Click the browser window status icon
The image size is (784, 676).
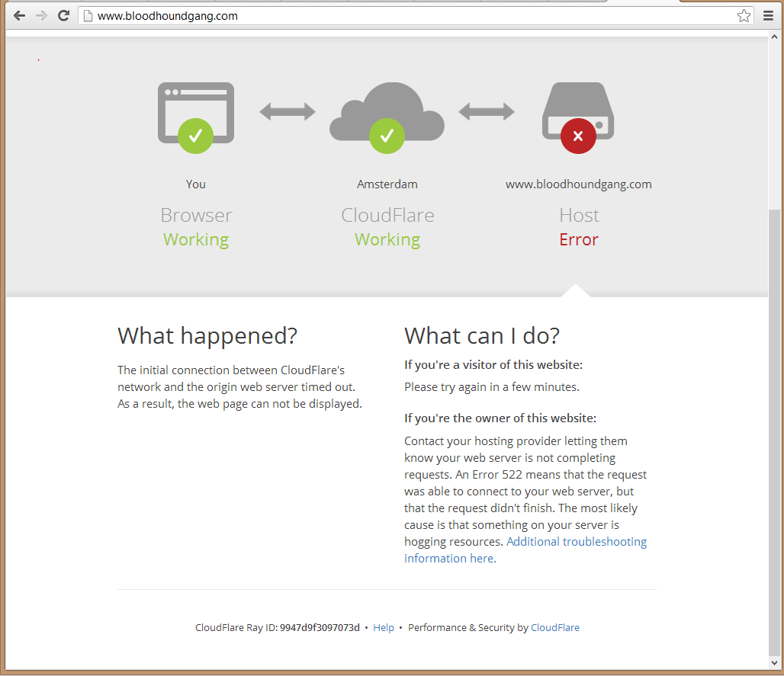[x=196, y=113]
